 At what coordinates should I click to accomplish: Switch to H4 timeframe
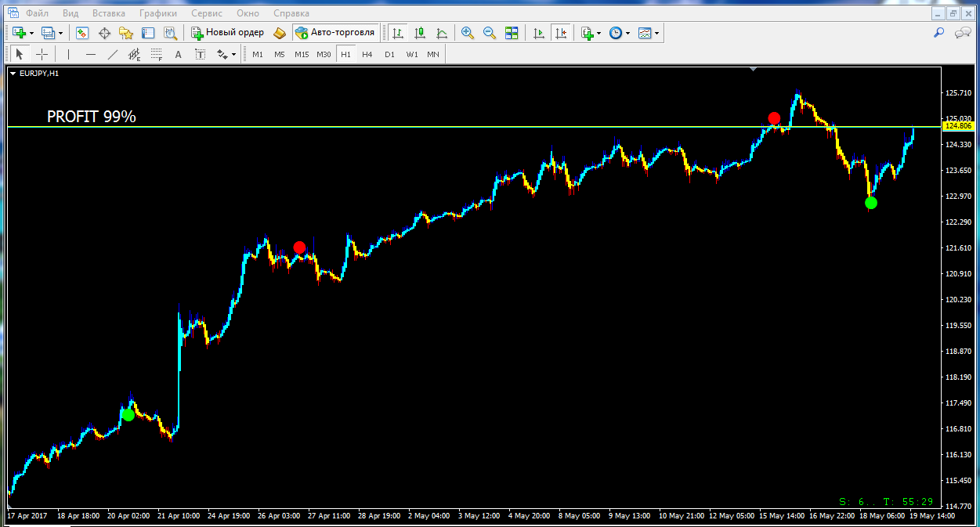(x=367, y=54)
